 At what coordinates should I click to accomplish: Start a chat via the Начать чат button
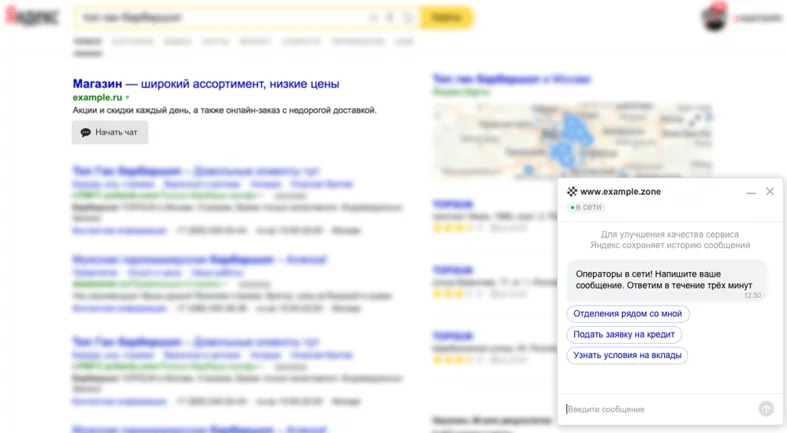110,132
